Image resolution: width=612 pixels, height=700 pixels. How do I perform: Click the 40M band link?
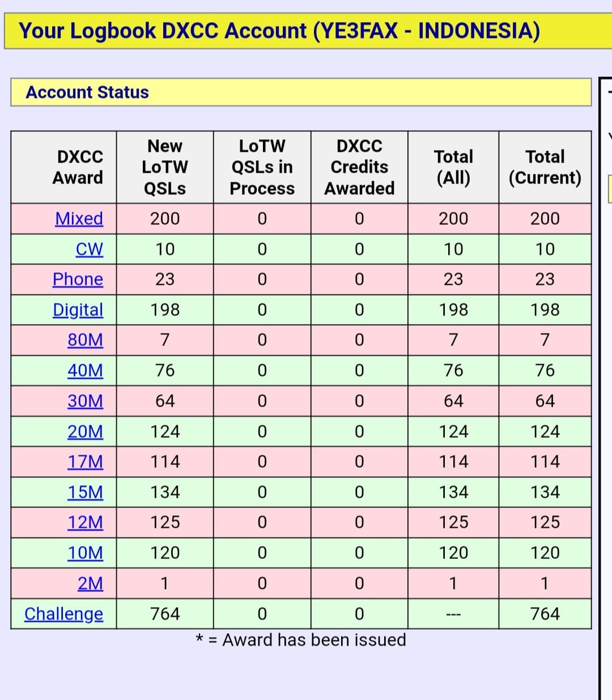85,370
